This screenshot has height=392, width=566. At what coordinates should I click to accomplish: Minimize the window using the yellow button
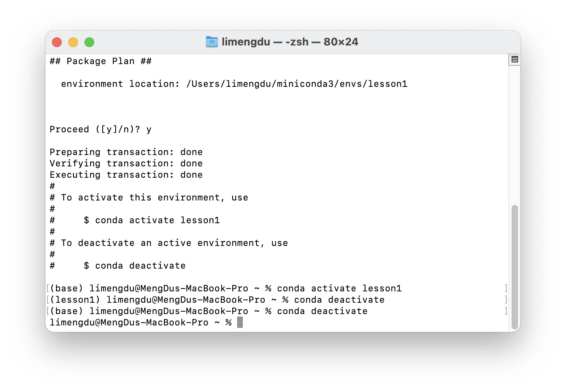(73, 42)
